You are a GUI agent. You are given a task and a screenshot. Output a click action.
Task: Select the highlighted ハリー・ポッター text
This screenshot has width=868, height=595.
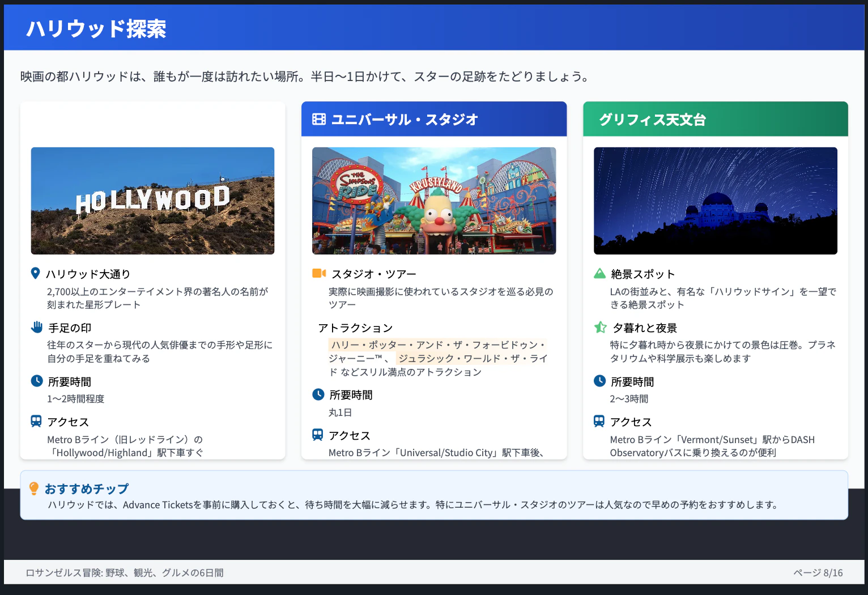(437, 345)
